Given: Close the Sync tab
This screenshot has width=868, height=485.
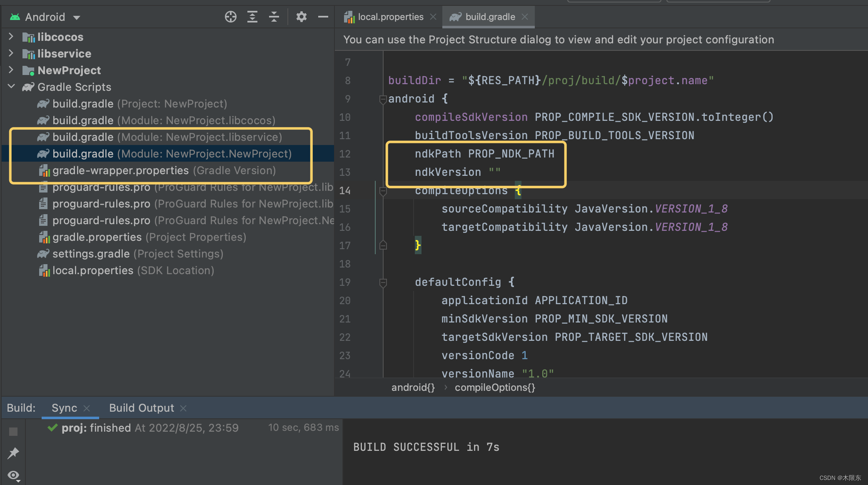Looking at the screenshot, I should click(87, 408).
